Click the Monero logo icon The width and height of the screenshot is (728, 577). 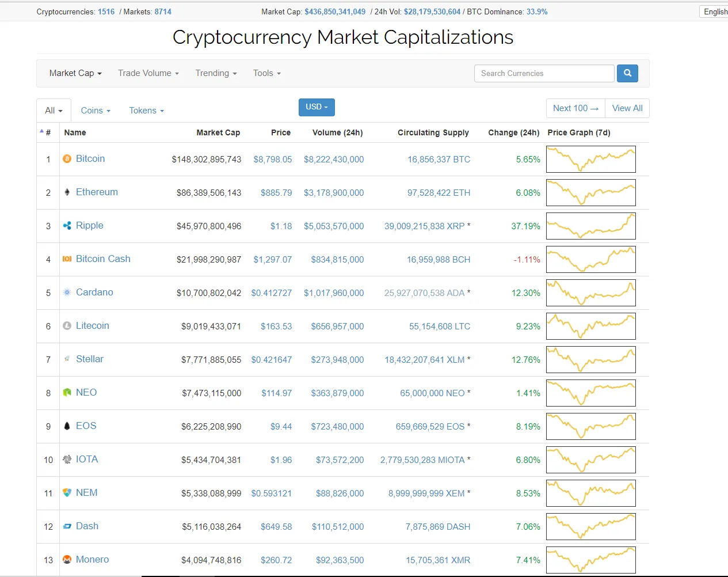click(x=67, y=560)
